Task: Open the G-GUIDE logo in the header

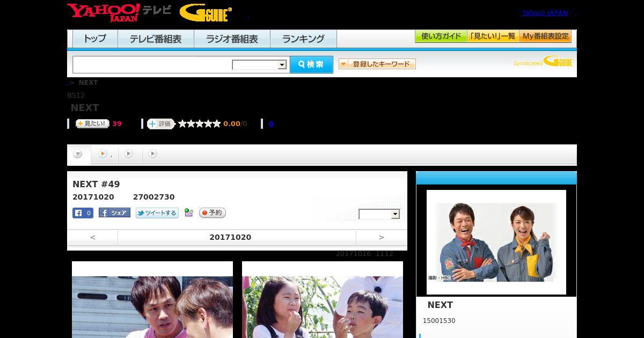Action: [x=206, y=13]
